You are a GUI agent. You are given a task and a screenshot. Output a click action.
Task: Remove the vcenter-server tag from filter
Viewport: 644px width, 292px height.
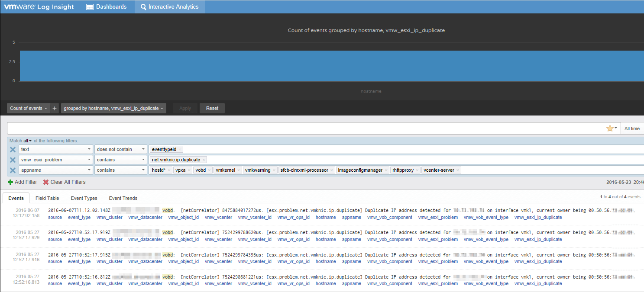click(x=458, y=170)
